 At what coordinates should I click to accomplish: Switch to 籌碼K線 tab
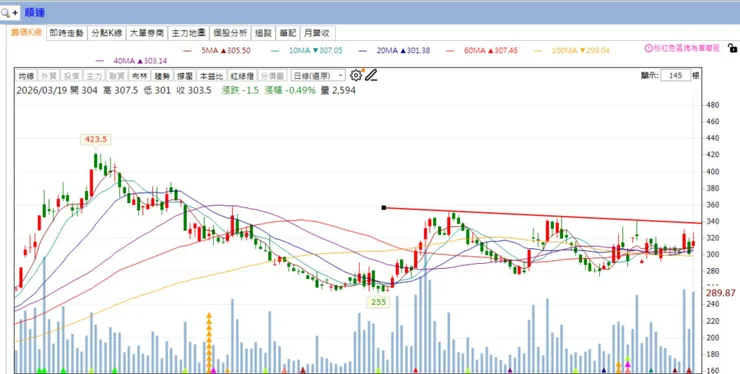26,33
